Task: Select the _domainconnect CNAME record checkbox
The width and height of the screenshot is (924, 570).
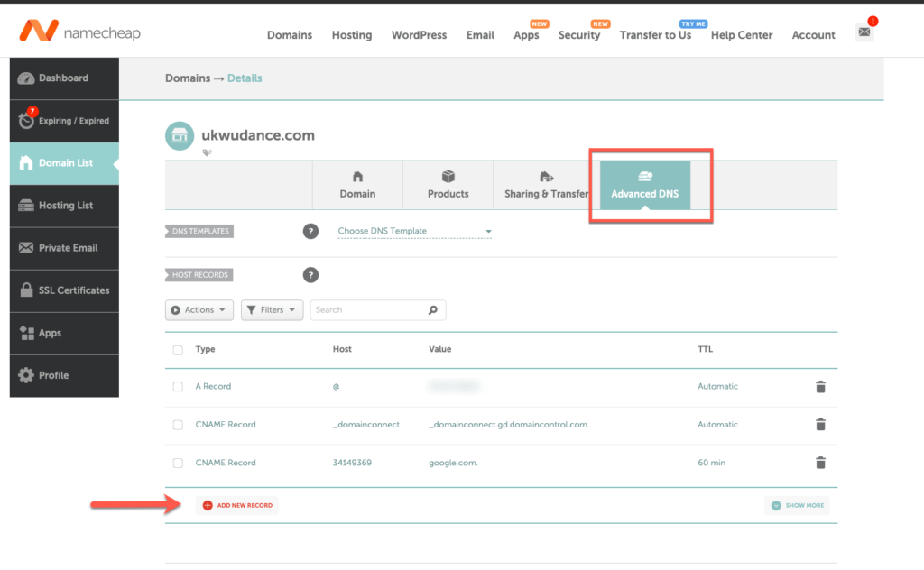Action: (x=178, y=424)
